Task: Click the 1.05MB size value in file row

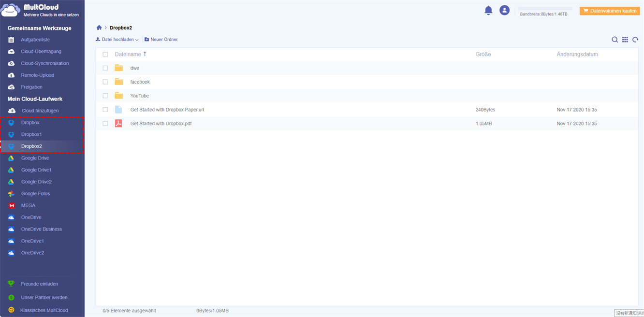Action: (483, 124)
